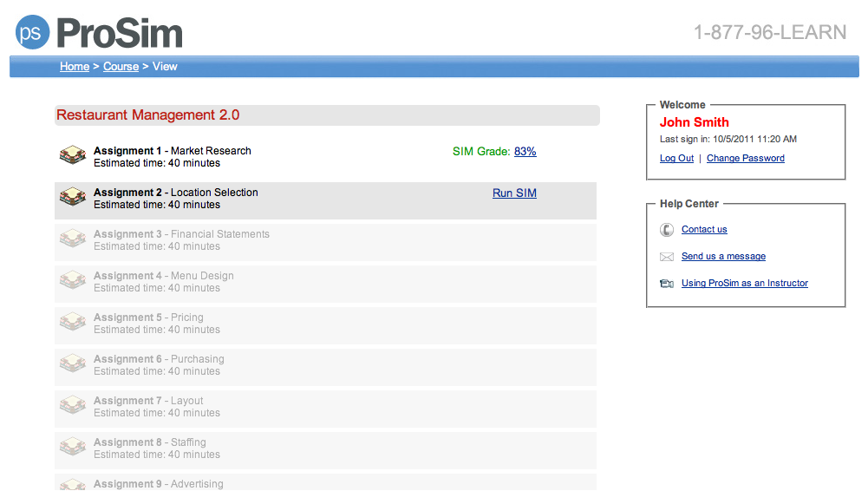This screenshot has height=491, width=868.
Task: Click the Assignment 8 Staffing icon
Action: 73,447
